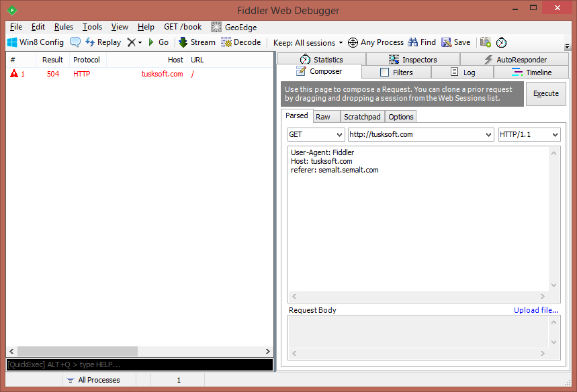Click the sessions list horizontal scrollbar thumb
Screen dimensions: 577x392
click(x=78, y=351)
